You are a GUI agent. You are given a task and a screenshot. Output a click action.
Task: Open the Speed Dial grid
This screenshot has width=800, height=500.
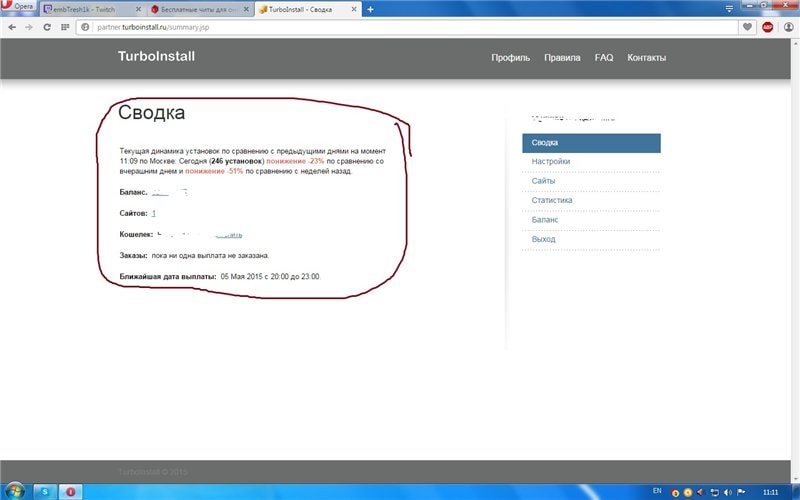point(65,27)
